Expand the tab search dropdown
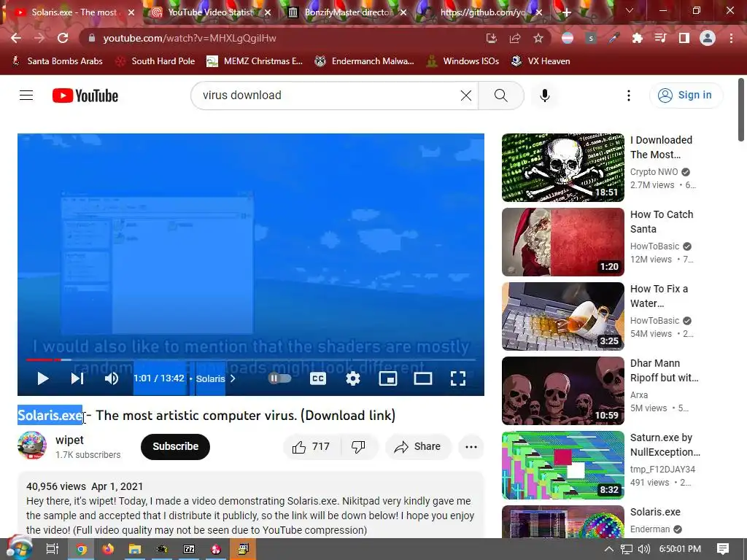 pyautogui.click(x=630, y=10)
